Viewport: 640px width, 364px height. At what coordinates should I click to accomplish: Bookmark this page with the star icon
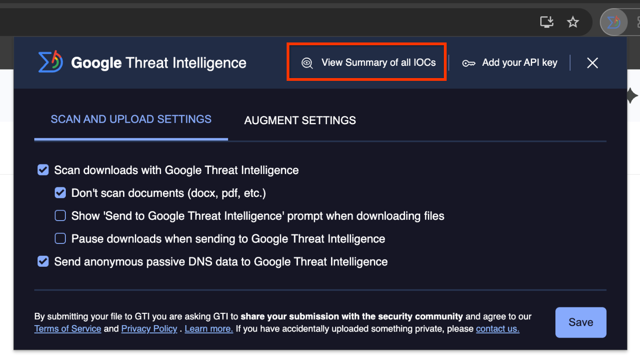(573, 22)
